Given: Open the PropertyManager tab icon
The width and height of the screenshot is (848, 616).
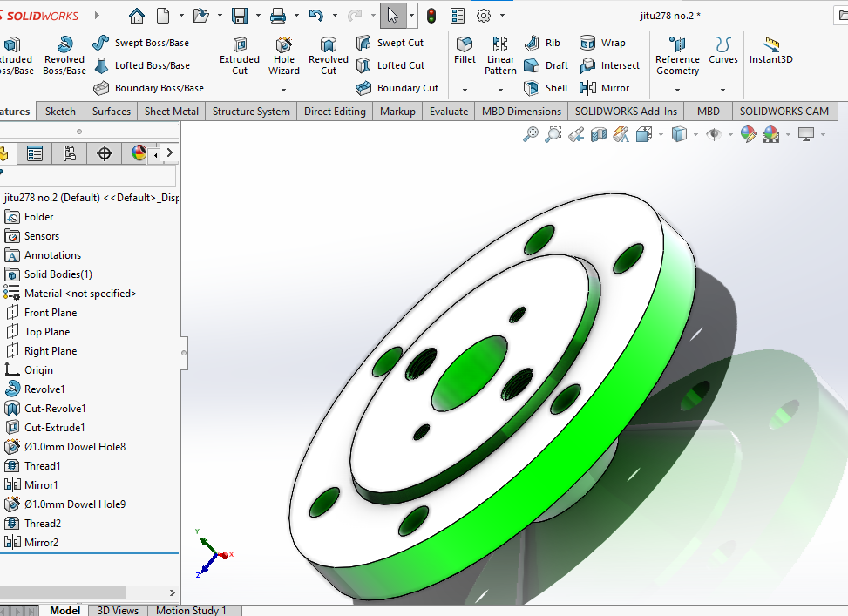Looking at the screenshot, I should click(35, 153).
